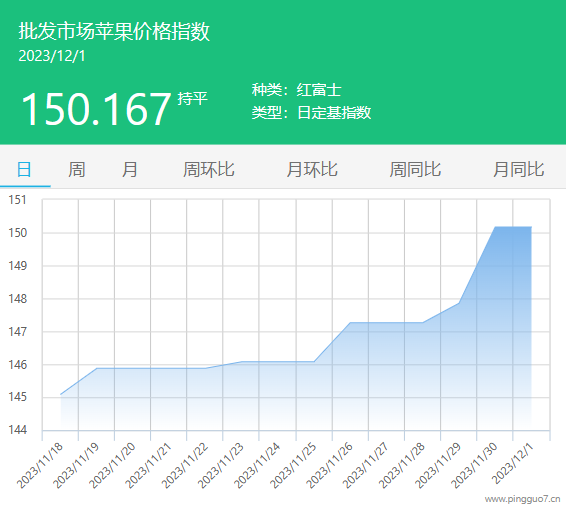Switch to the 周 weekly tab
This screenshot has width=566, height=508.
[77, 169]
